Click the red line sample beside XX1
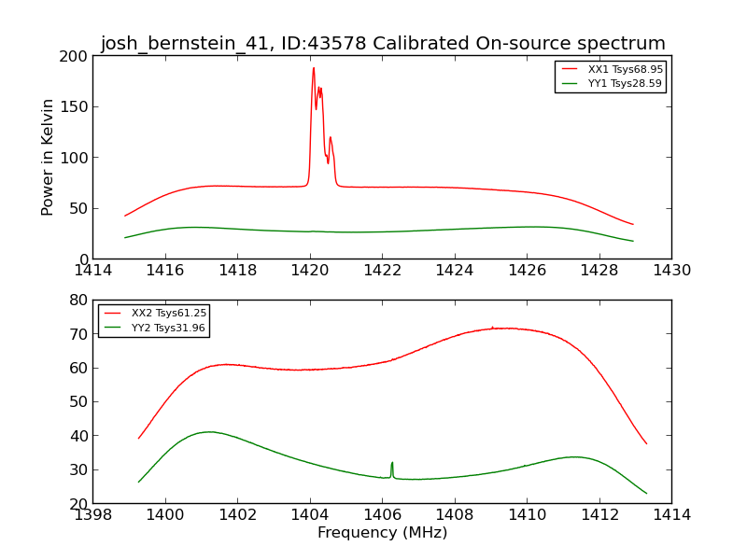 pyautogui.click(x=571, y=69)
